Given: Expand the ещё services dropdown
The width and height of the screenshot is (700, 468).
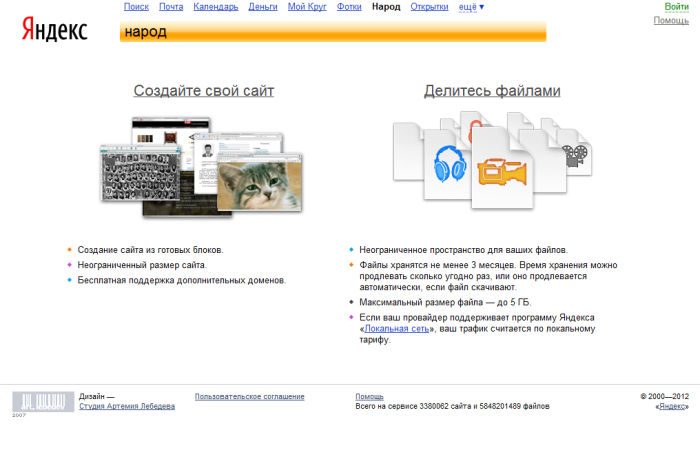Looking at the screenshot, I should [x=471, y=7].
